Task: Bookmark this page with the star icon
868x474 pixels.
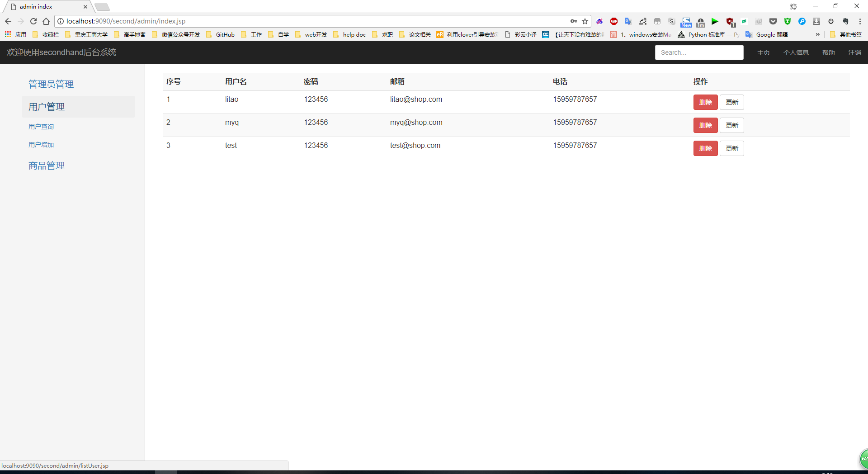Action: click(x=585, y=21)
